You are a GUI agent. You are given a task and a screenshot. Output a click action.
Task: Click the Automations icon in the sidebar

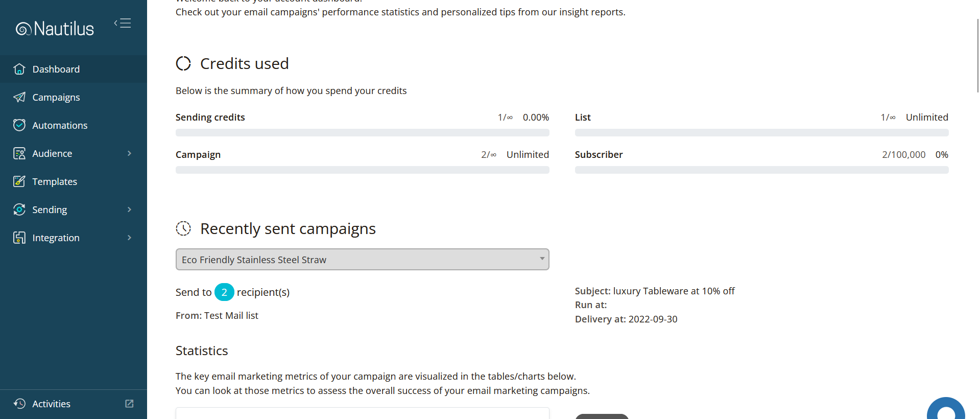[19, 125]
